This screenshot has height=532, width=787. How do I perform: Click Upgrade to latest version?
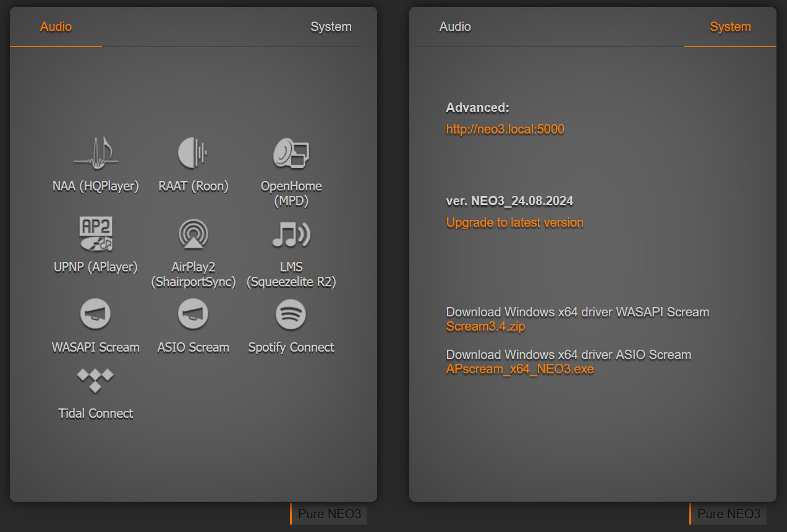[514, 222]
